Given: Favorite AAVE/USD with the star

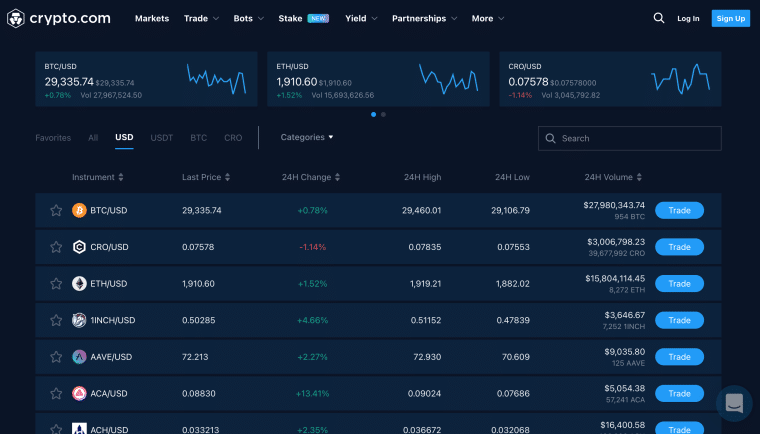Looking at the screenshot, I should (56, 357).
